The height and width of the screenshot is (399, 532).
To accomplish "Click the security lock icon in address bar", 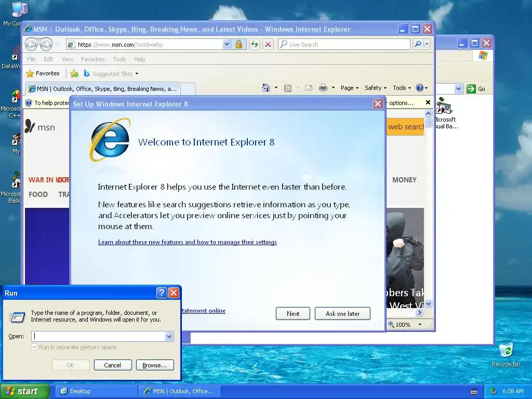I will (x=238, y=45).
